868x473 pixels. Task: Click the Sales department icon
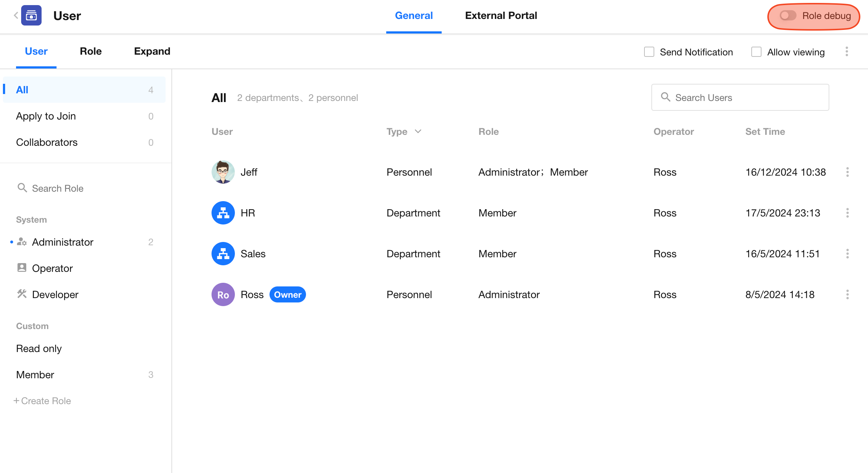223,254
